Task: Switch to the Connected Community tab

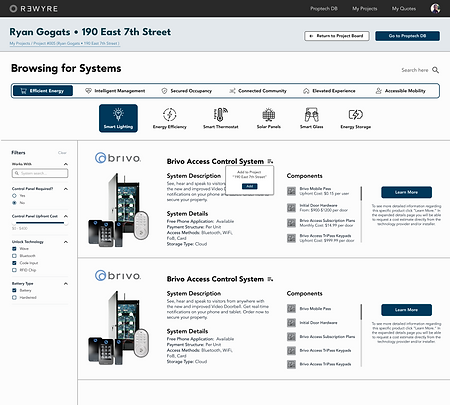Action: (x=258, y=91)
